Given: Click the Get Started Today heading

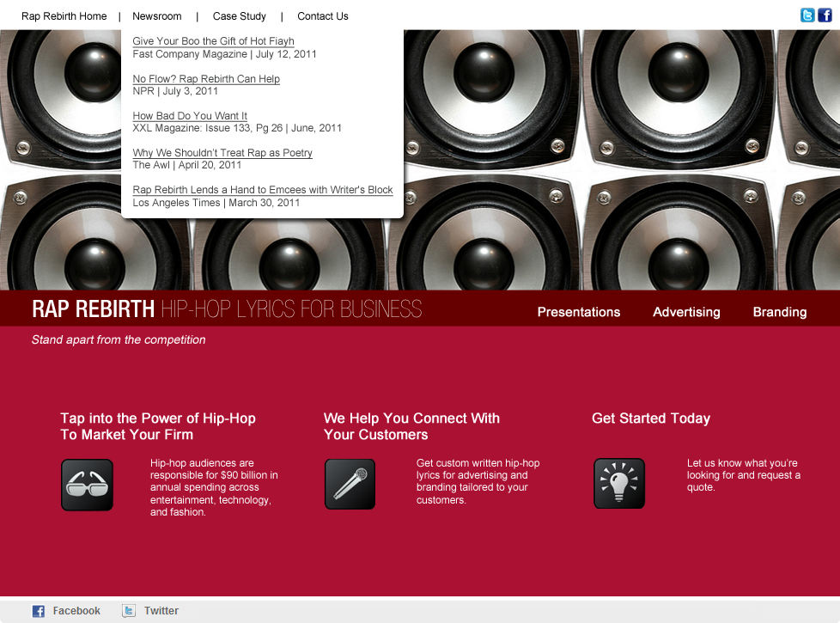Looking at the screenshot, I should [x=651, y=418].
